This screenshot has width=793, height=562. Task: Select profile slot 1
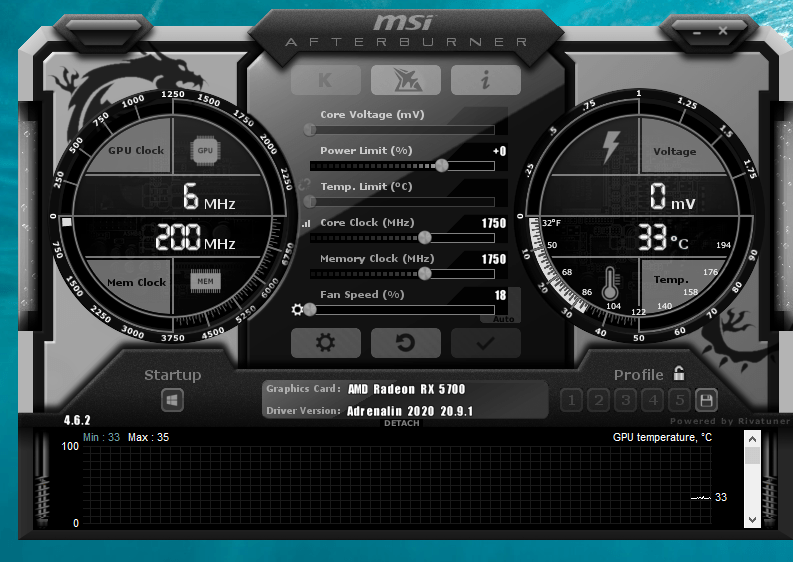tap(571, 401)
